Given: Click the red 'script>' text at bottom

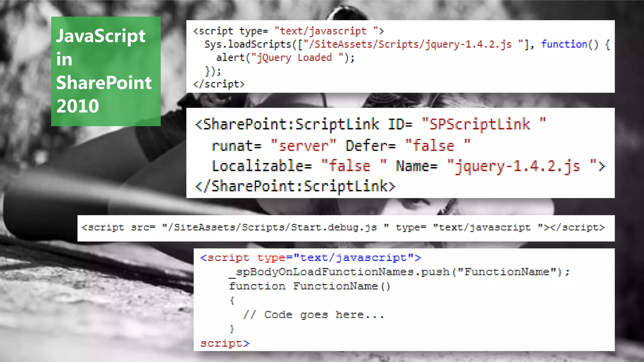Looking at the screenshot, I should pyautogui.click(x=225, y=343).
